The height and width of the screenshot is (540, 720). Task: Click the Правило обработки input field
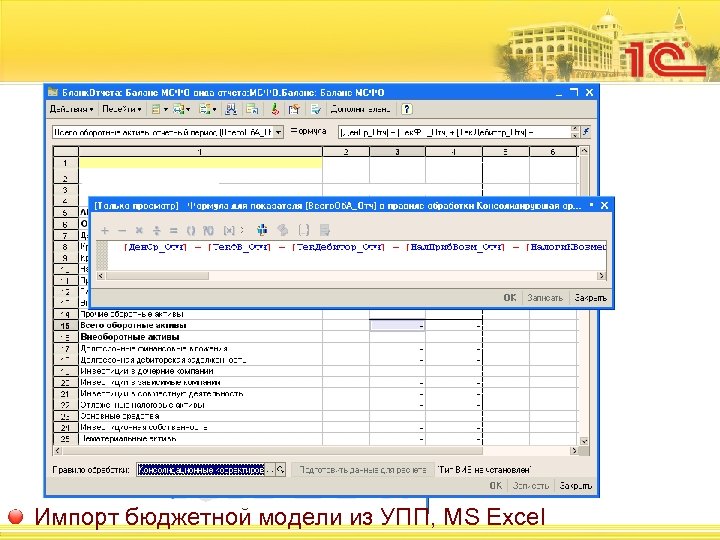click(201, 470)
